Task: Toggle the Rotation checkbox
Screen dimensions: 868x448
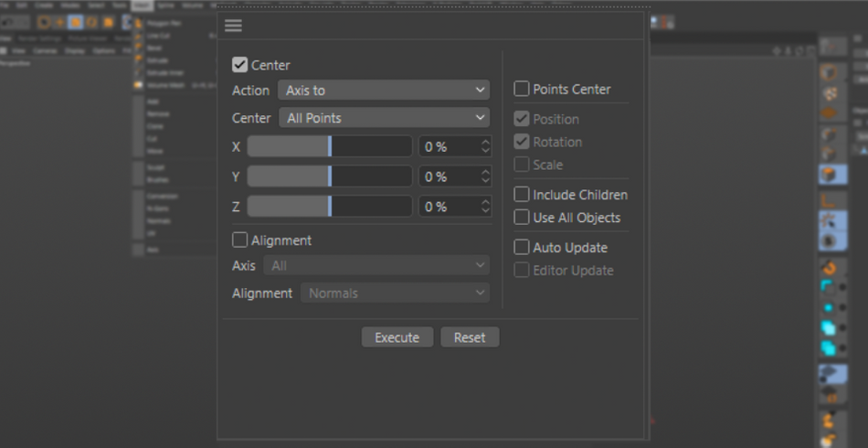Action: [x=522, y=142]
